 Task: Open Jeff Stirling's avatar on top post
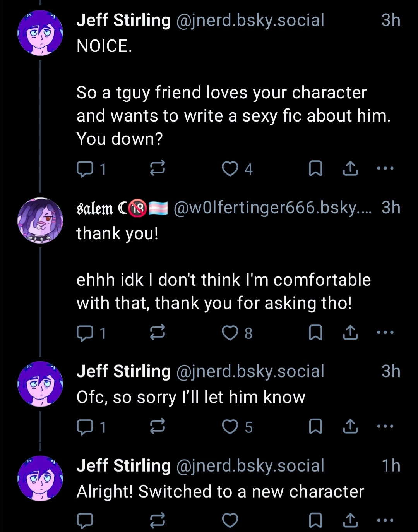(40, 33)
